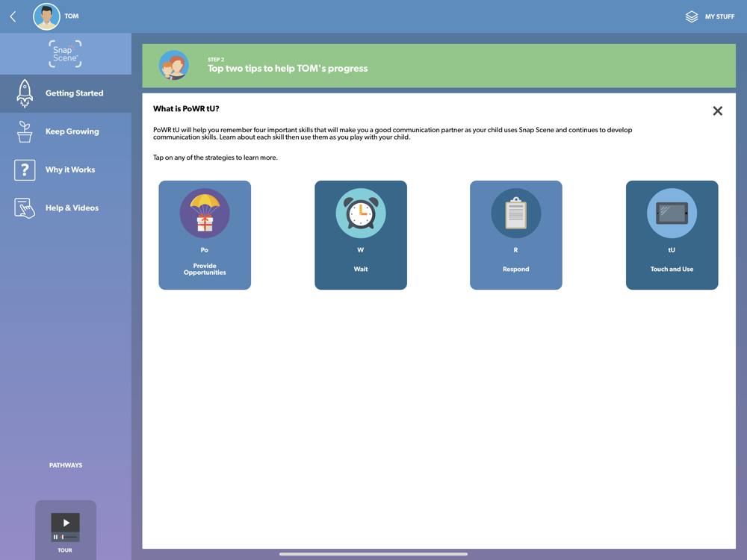Image resolution: width=747 pixels, height=560 pixels.
Task: Open the My Stuff layers icon
Action: point(691,16)
